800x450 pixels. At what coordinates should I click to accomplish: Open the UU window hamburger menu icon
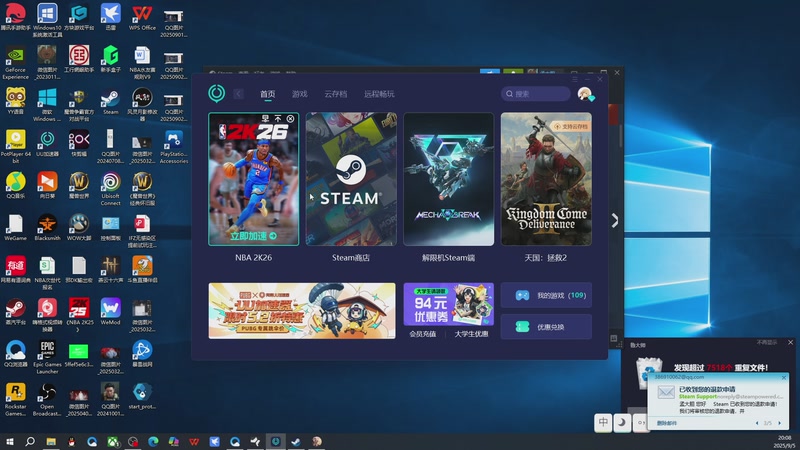click(574, 79)
